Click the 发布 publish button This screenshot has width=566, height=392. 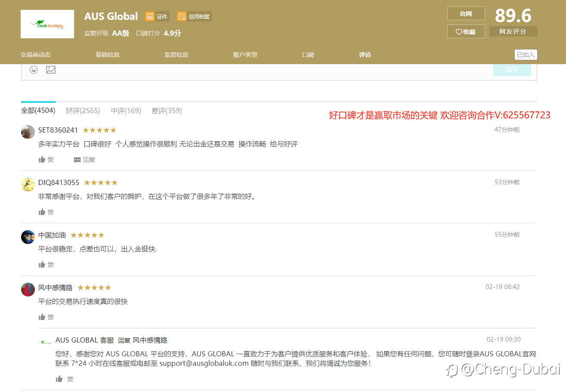tap(512, 69)
